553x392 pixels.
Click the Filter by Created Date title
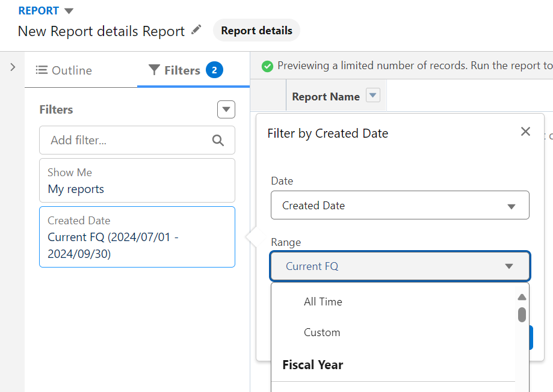click(x=327, y=133)
